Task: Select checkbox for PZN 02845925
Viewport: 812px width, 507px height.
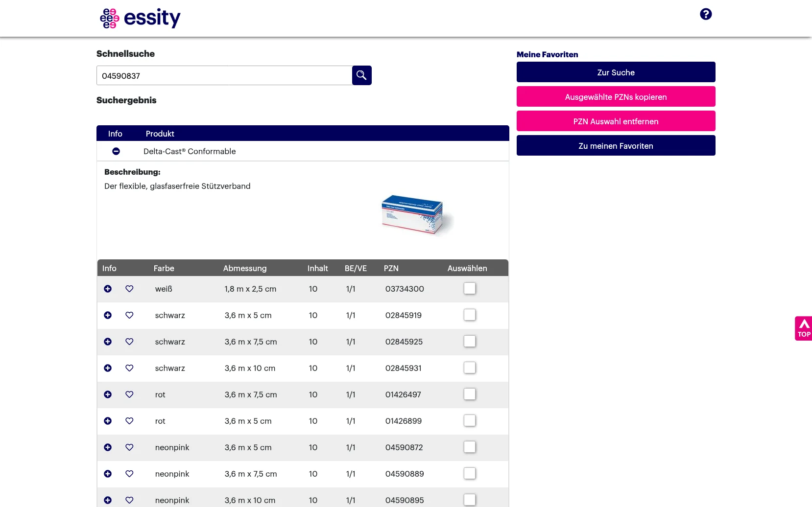Action: click(x=470, y=341)
